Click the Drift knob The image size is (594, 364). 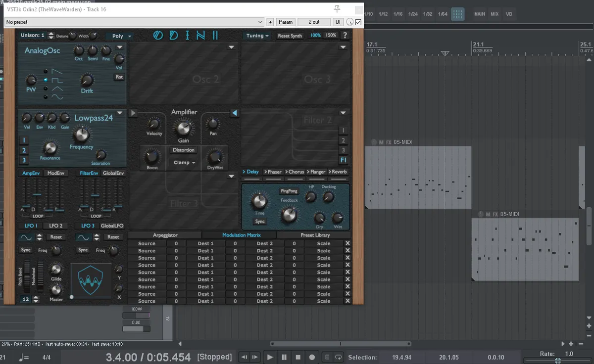pyautogui.click(x=87, y=80)
